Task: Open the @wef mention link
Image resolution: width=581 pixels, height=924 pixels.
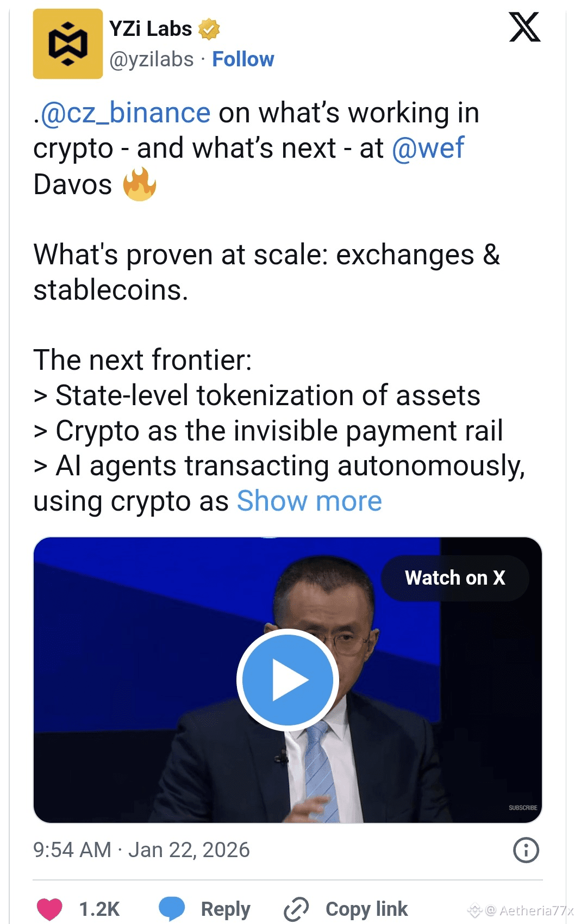Action: pyautogui.click(x=428, y=148)
